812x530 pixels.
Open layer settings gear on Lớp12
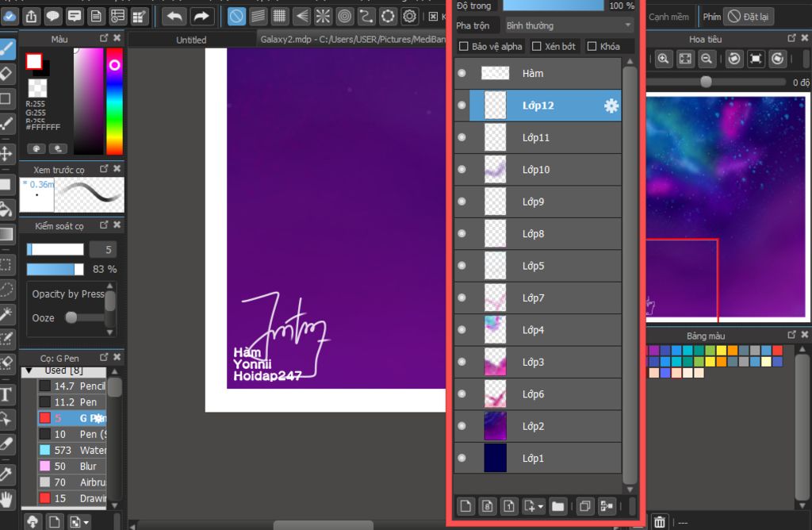(611, 106)
